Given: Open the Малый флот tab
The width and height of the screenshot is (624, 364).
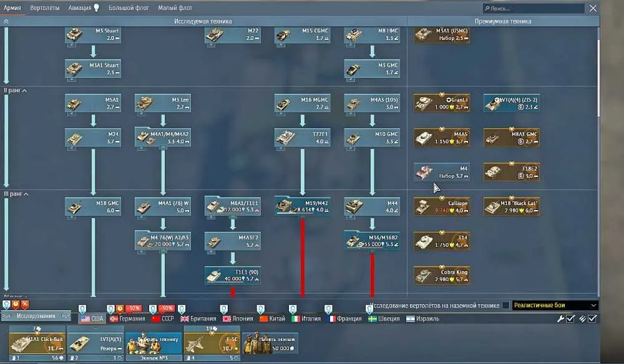Looking at the screenshot, I should (175, 8).
